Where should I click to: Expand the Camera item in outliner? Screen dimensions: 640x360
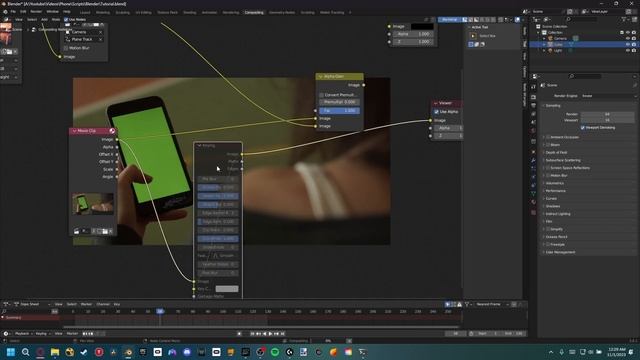[x=544, y=38]
